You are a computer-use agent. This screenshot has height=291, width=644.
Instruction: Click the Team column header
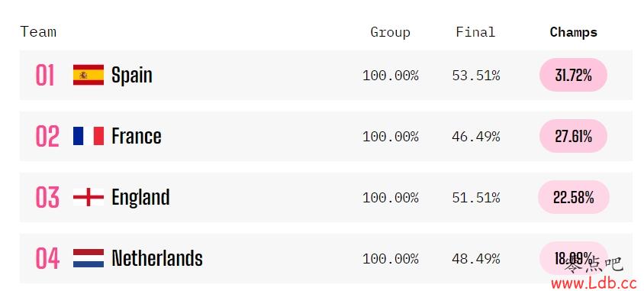coord(38,31)
